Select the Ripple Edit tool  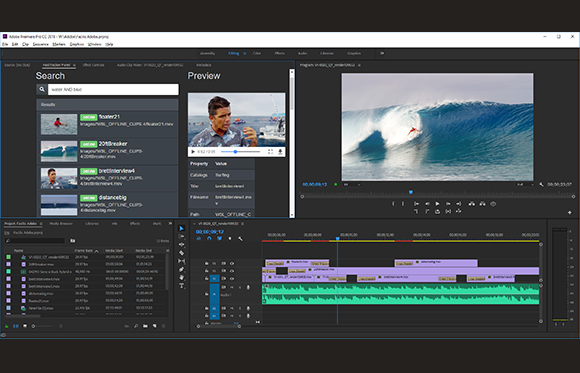[x=182, y=245]
